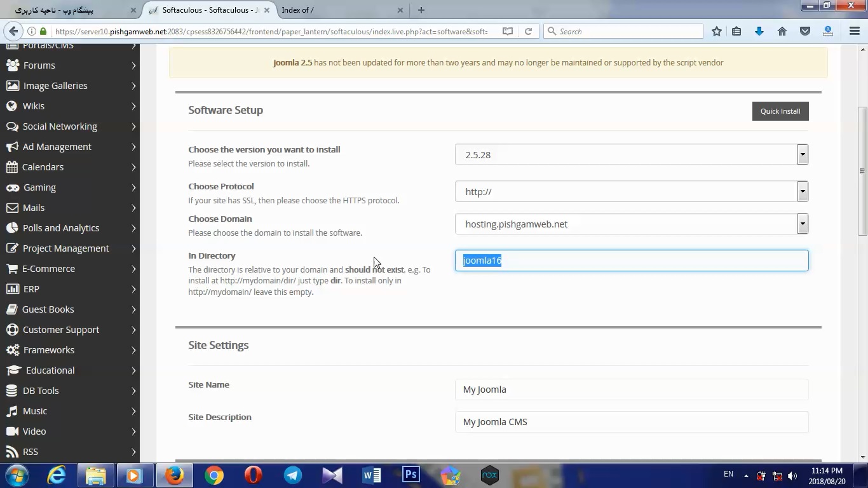
Task: Click the DB Tools database icon
Action: pos(11,391)
